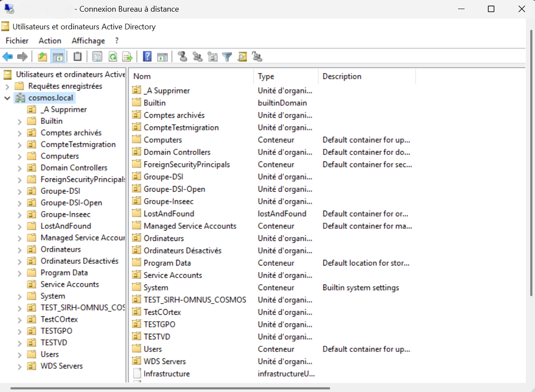
Task: Click the create new user icon
Action: coord(182,57)
